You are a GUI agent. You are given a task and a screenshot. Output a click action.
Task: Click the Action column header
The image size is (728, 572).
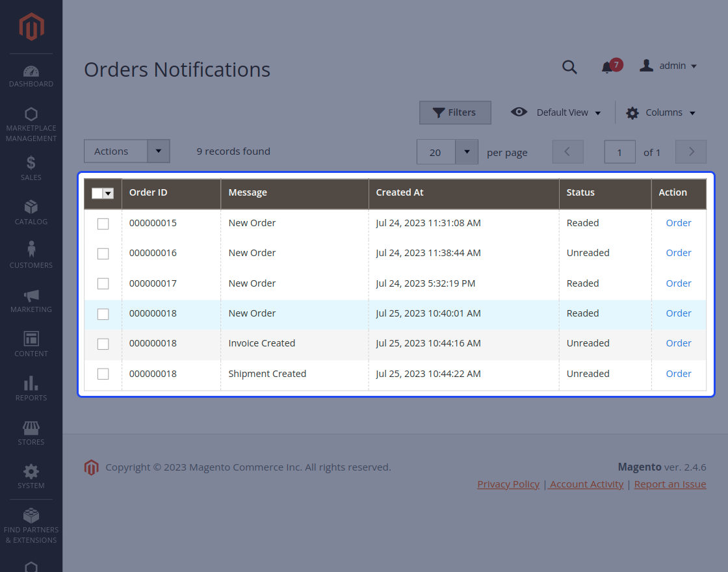coord(679,192)
